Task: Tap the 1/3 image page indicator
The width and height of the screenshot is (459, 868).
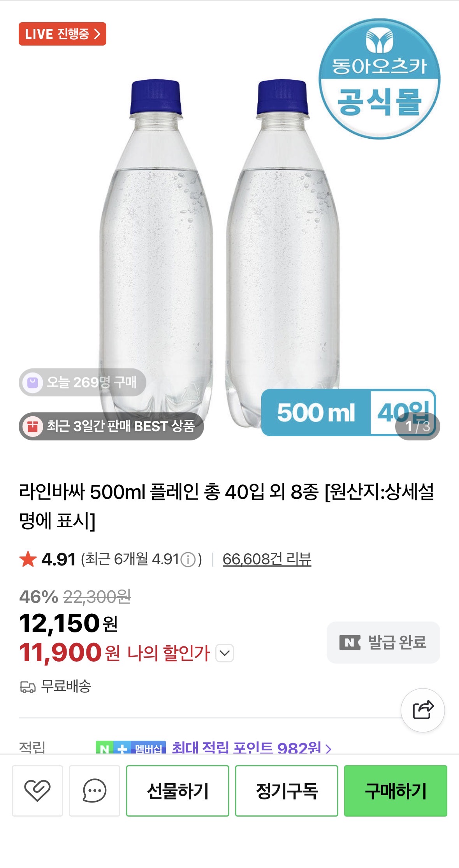Action: [x=417, y=426]
